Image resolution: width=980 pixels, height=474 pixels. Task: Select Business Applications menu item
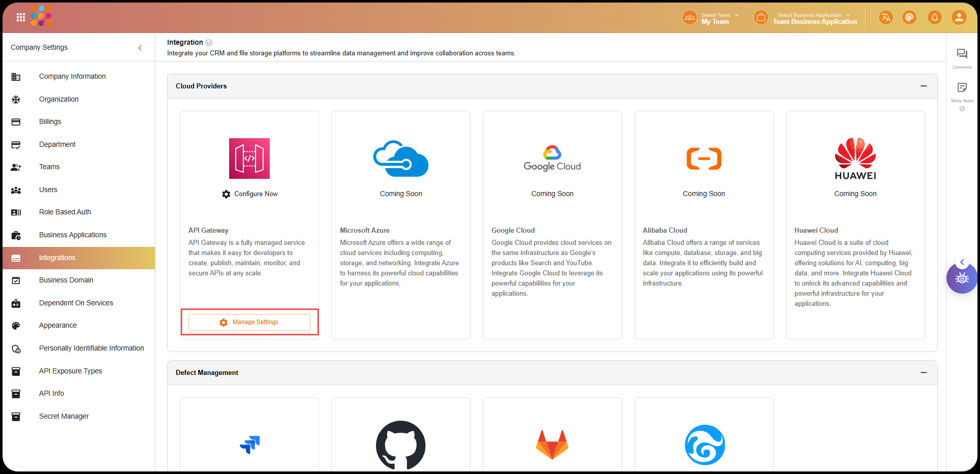pyautogui.click(x=73, y=235)
